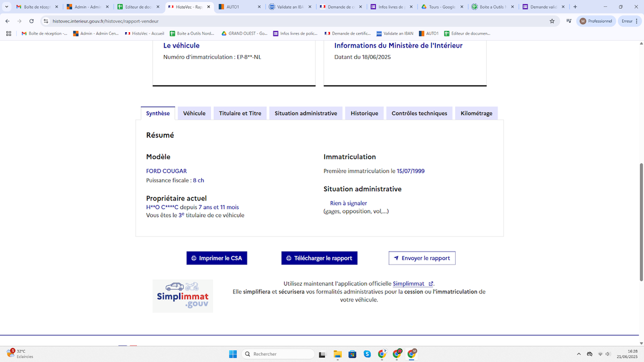Reload the HistoVec page
The height and width of the screenshot is (362, 644).
tap(32, 21)
